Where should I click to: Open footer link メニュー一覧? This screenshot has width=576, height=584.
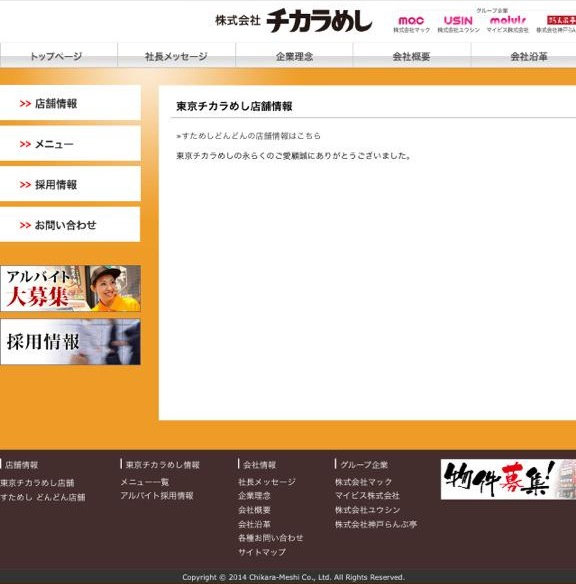145,482
